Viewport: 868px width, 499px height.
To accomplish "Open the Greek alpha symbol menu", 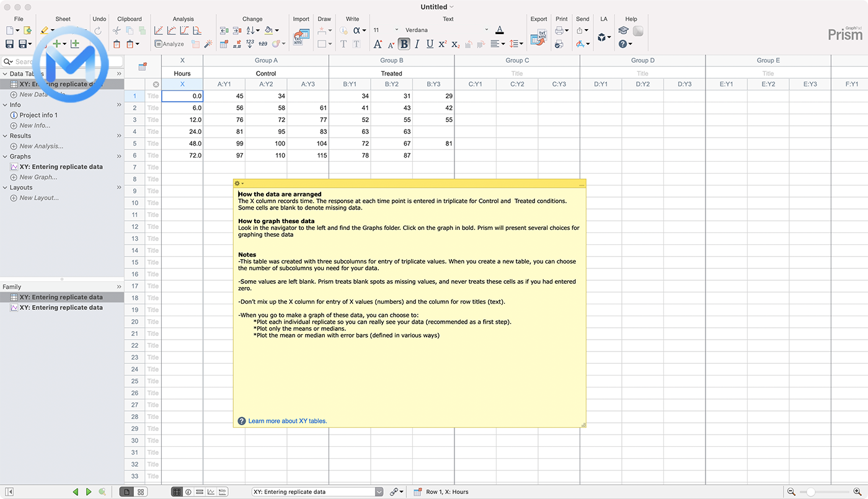I will [359, 30].
